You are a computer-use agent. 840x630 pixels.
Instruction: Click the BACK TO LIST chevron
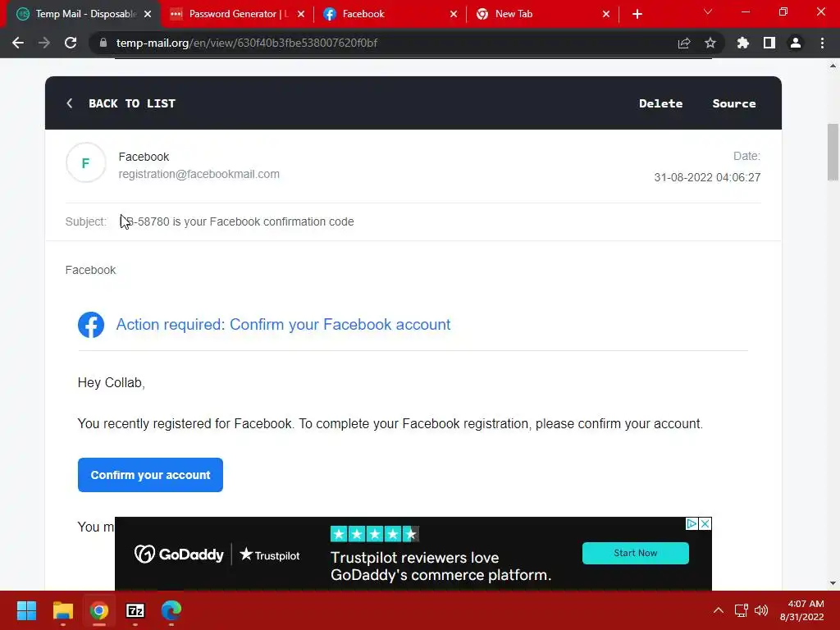[x=70, y=103]
